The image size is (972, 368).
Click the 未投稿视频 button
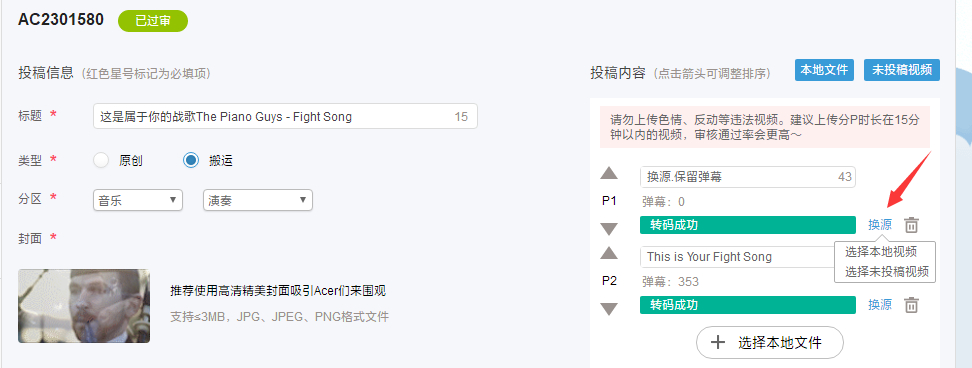[902, 70]
